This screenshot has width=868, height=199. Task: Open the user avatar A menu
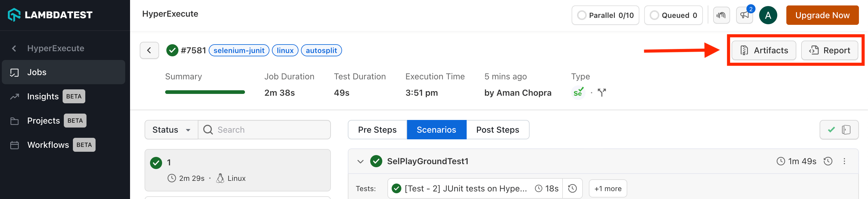click(768, 15)
